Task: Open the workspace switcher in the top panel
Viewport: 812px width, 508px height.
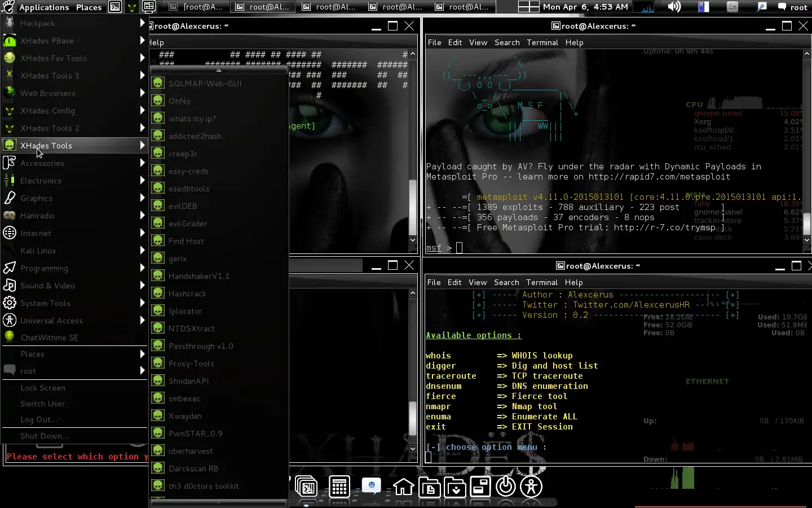Action: coord(528,7)
